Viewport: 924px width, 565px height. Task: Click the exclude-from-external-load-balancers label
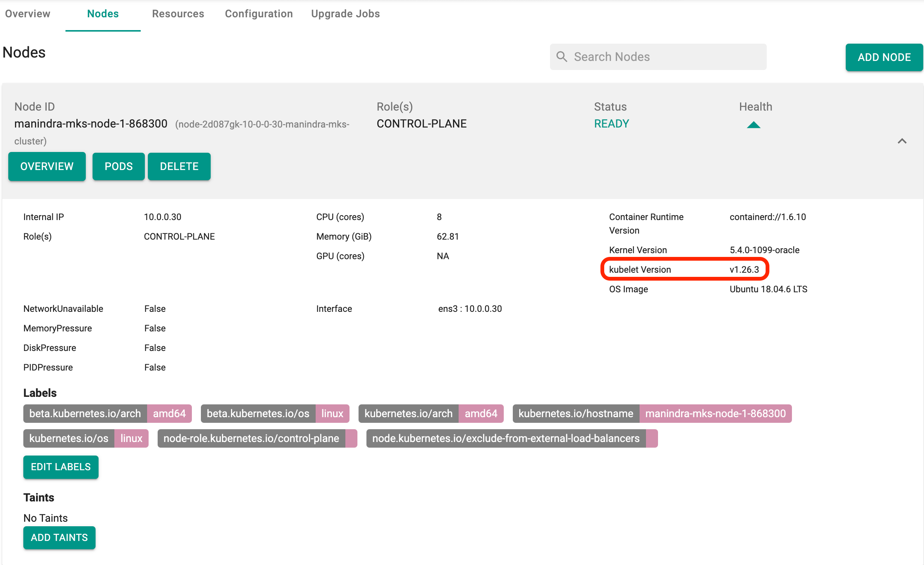512,438
